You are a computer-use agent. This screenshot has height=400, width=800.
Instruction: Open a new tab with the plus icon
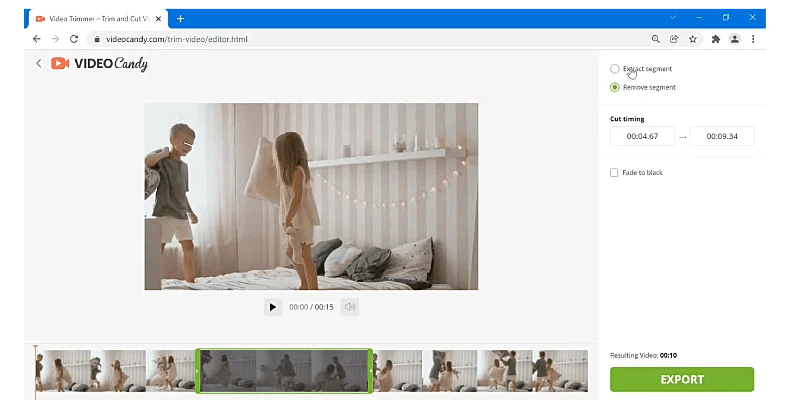pos(180,19)
